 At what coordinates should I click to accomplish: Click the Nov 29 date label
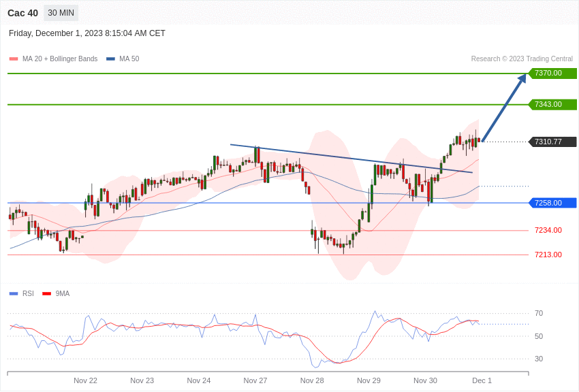369,380
